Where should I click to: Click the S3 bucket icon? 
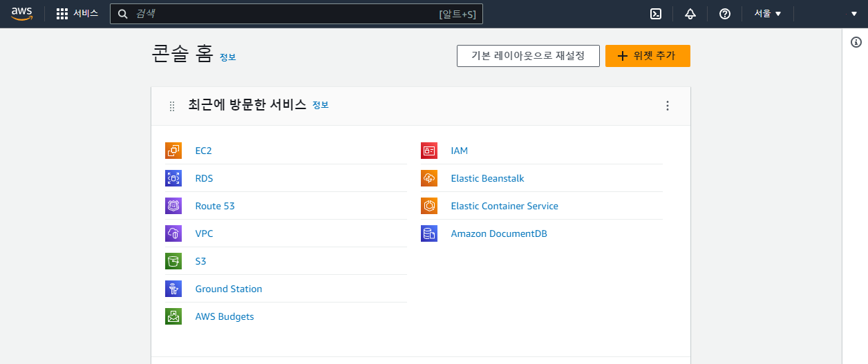[x=173, y=261]
